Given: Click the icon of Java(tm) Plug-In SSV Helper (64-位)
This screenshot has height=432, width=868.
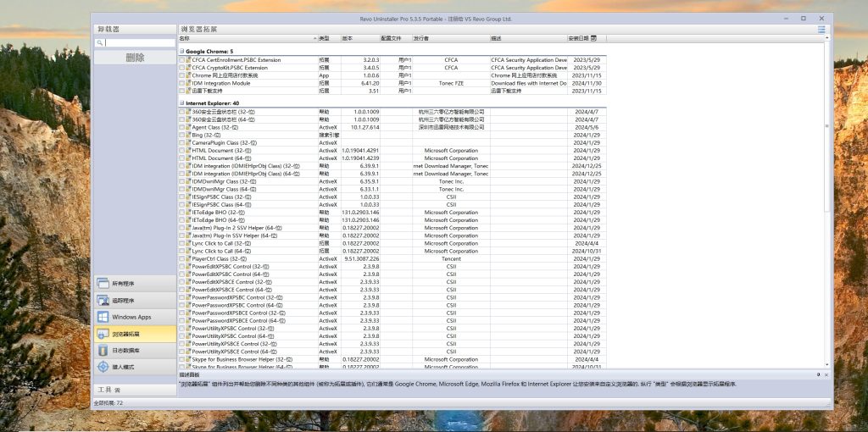Looking at the screenshot, I should (188, 235).
